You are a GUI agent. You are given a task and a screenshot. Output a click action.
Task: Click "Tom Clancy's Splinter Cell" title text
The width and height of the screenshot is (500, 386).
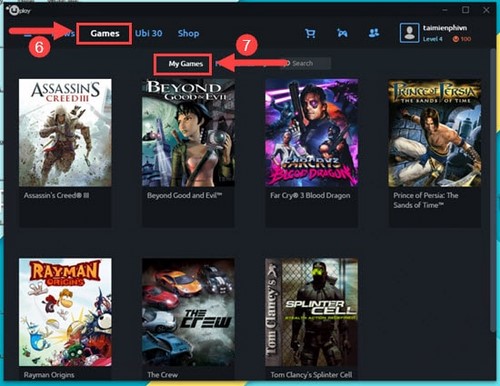point(311,375)
